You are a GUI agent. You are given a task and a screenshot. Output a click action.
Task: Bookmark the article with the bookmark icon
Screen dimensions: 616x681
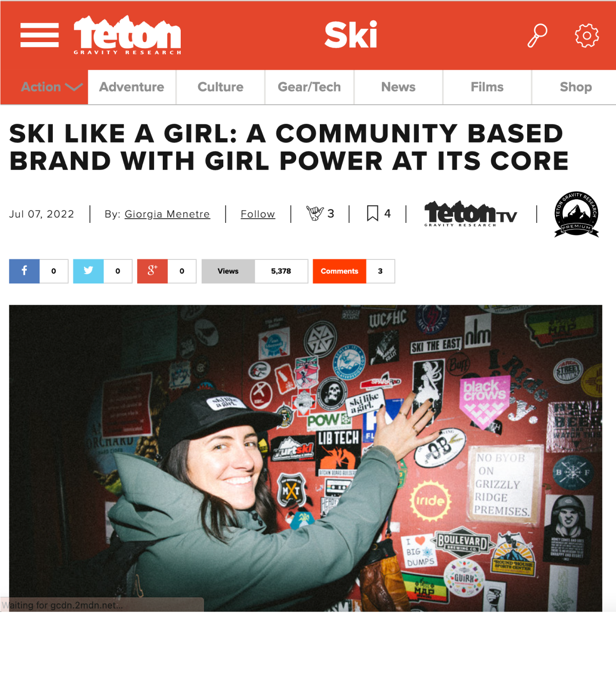coord(373,213)
